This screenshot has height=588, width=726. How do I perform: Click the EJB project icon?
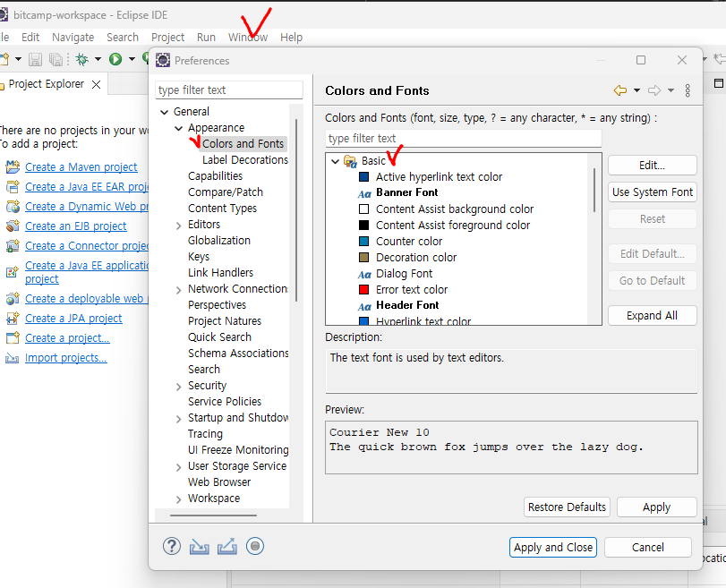click(13, 226)
